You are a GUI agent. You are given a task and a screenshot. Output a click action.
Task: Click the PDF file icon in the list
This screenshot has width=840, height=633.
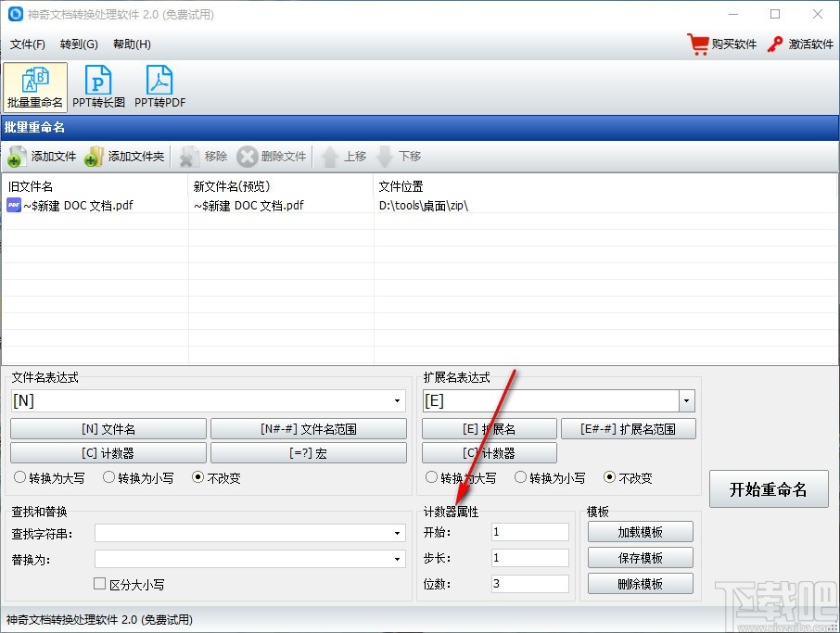click(x=14, y=205)
